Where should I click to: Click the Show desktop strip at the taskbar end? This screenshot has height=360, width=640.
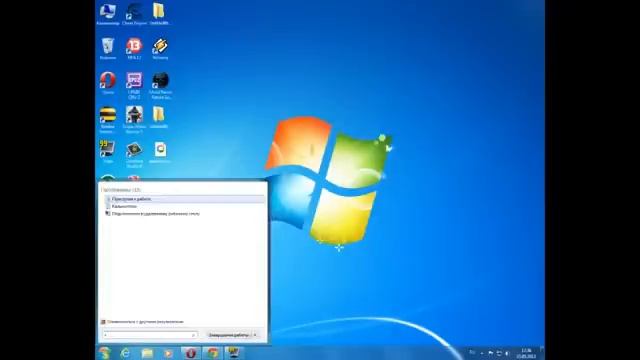tap(542, 353)
